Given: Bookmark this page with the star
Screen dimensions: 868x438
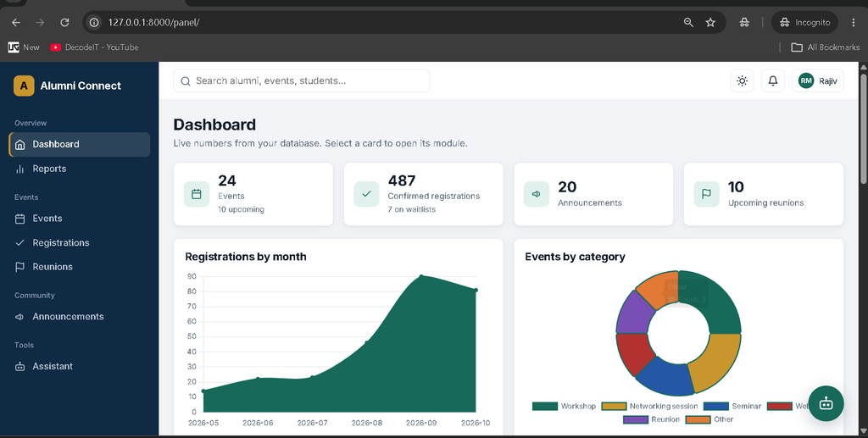Looking at the screenshot, I should point(711,22).
